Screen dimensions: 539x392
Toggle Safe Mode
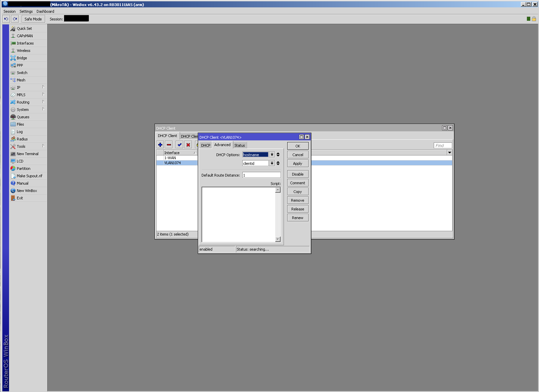tap(33, 19)
